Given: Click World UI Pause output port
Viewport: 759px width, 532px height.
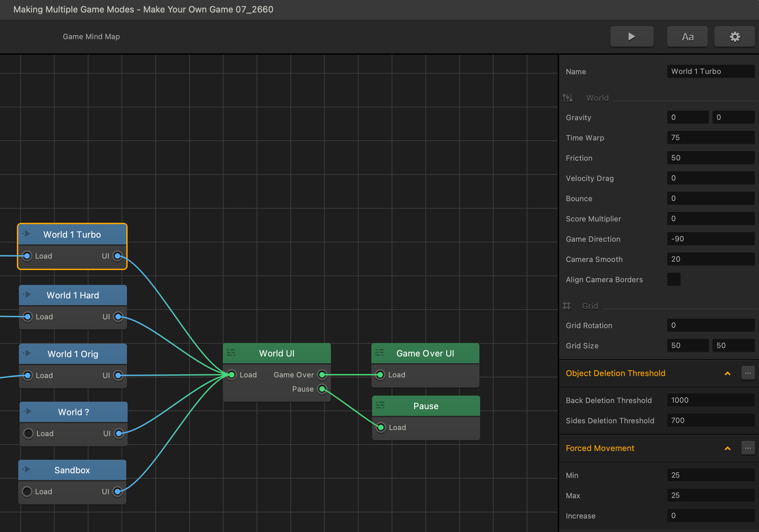Looking at the screenshot, I should [x=322, y=389].
